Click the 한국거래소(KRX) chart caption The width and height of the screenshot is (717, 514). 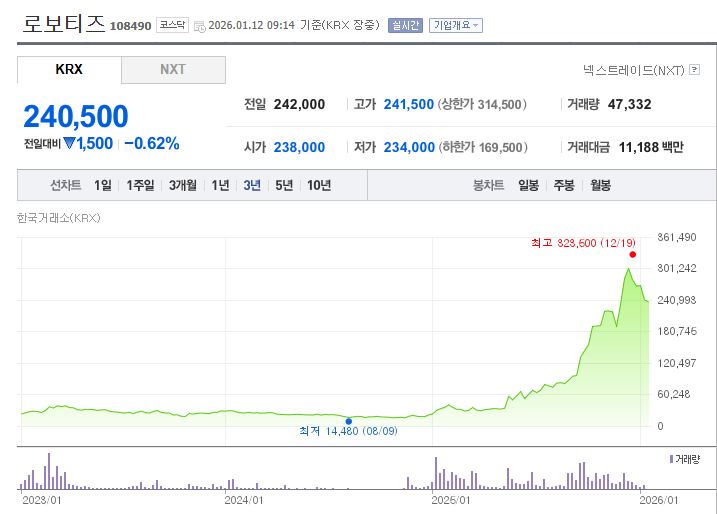[59, 218]
